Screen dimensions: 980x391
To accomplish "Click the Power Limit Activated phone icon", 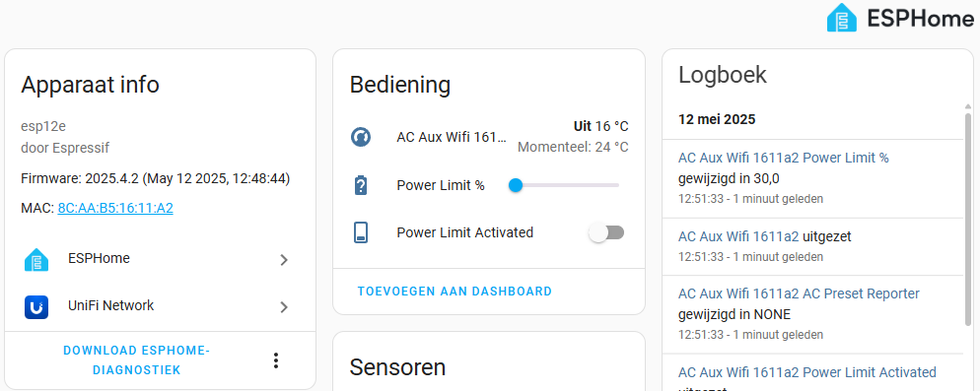I will coord(361,233).
